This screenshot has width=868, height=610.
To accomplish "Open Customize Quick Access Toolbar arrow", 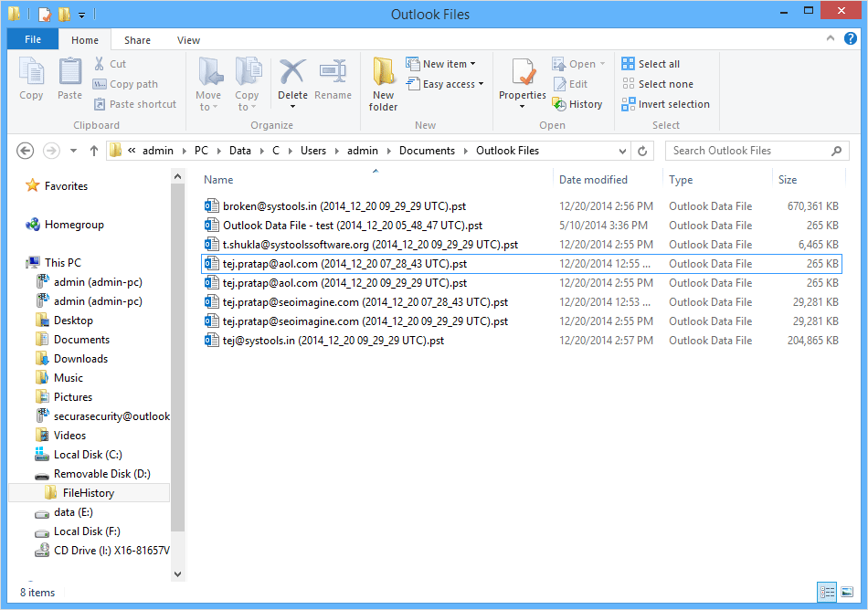I will click(81, 15).
